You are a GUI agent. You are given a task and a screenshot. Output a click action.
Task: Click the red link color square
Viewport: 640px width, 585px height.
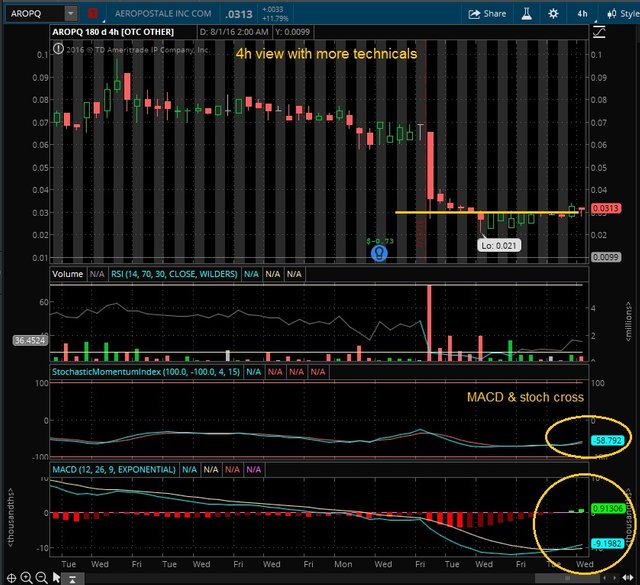[93, 13]
